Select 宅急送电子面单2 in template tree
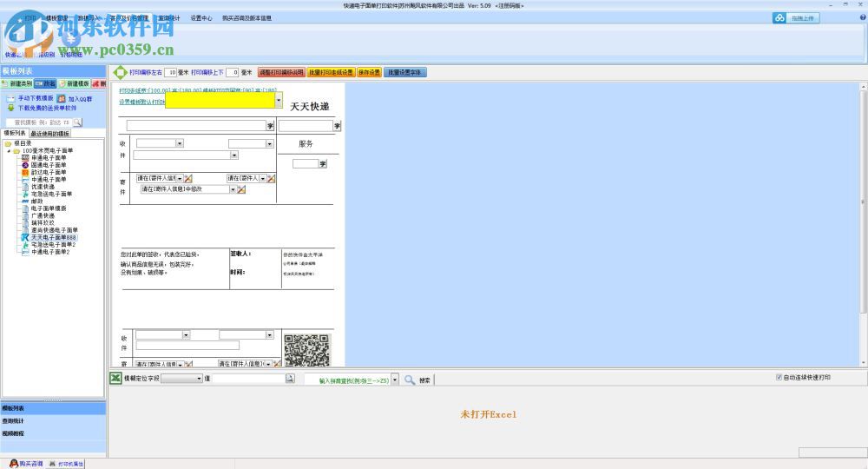This screenshot has height=469, width=868. tap(53, 244)
